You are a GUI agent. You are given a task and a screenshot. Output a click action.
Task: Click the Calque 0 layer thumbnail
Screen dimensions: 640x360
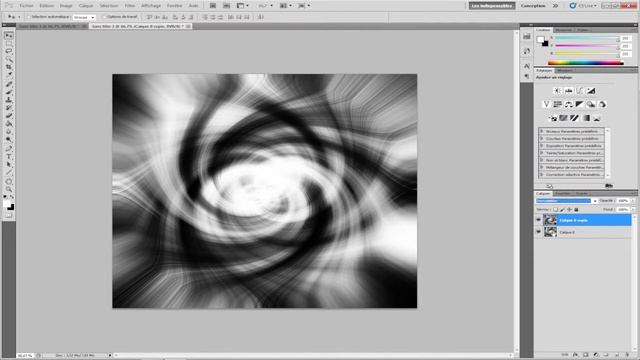click(x=550, y=232)
